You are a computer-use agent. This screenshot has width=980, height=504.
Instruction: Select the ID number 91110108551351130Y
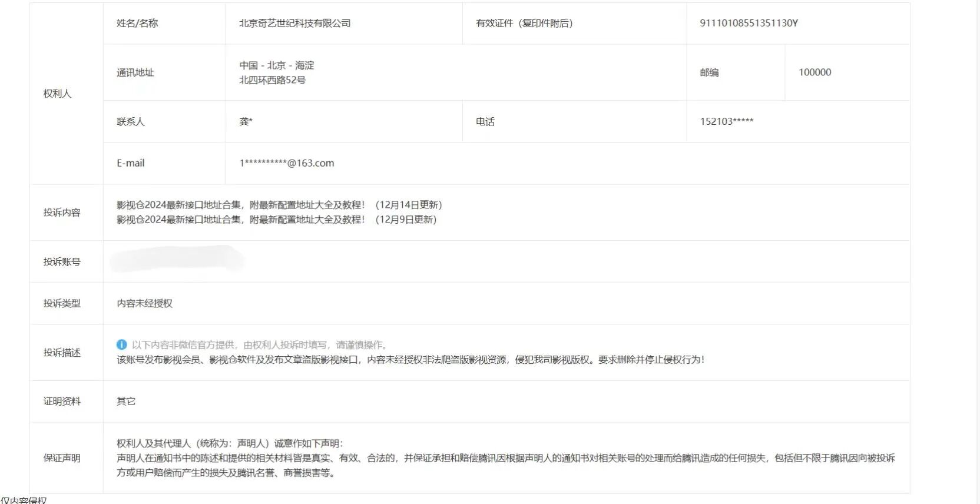[x=749, y=23]
